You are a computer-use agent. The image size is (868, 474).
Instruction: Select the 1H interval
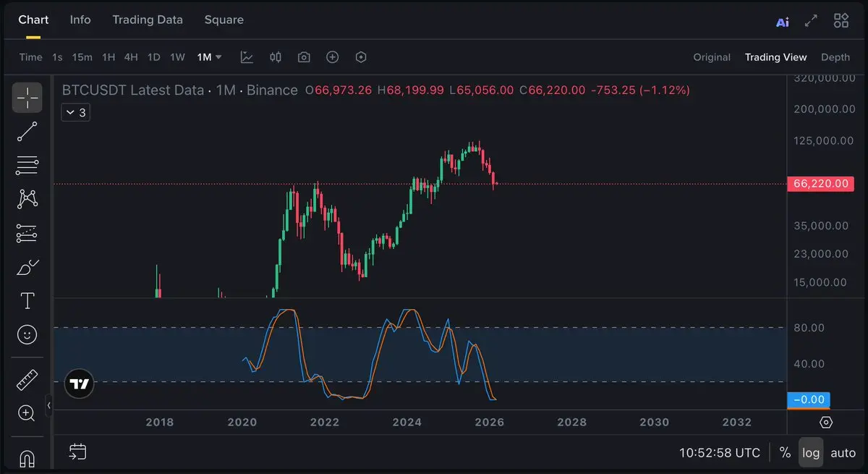pos(109,57)
